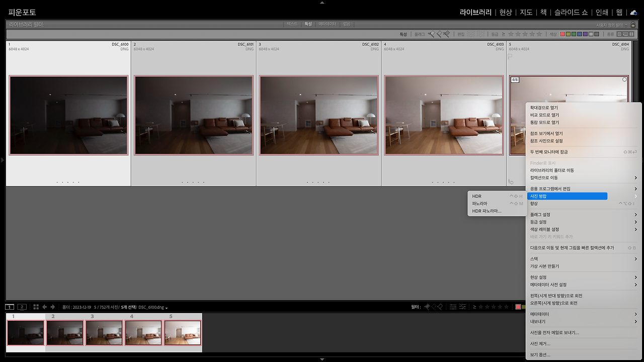The image size is (644, 362).
Task: Select grid thumbnail DSC_6102
Action: (x=318, y=115)
